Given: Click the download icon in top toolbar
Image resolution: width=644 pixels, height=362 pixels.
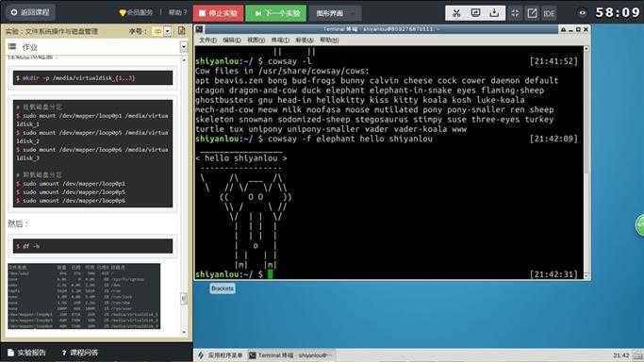Looking at the screenshot, I should click(x=494, y=13).
